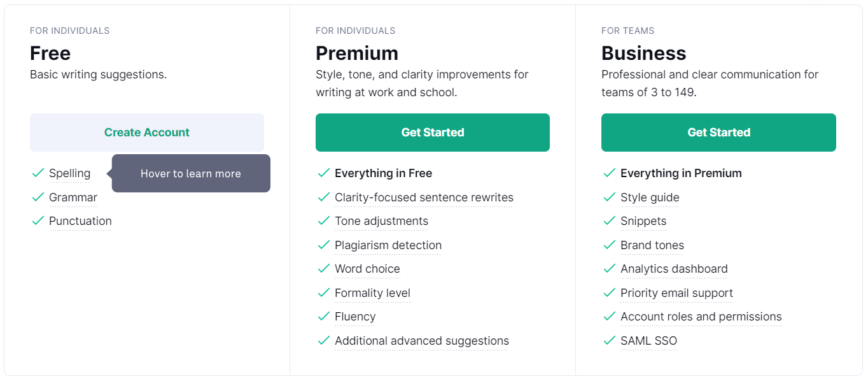Click the checkmark next to Analytics dashboard
868x381 pixels.
pyautogui.click(x=609, y=268)
